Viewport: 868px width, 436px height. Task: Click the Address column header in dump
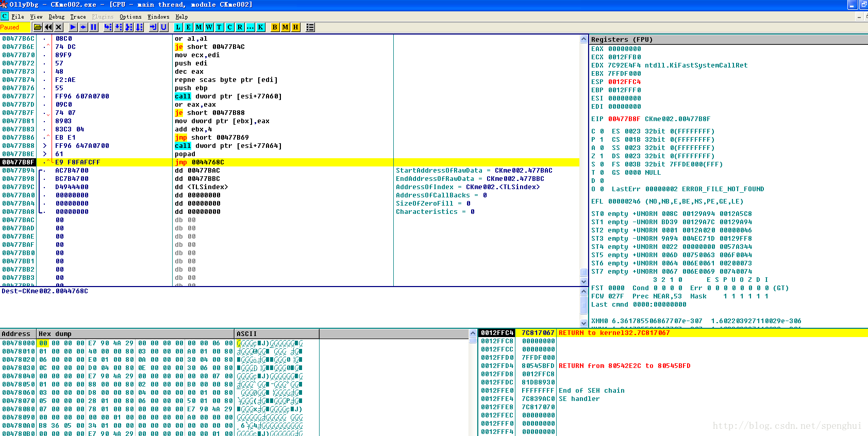click(x=18, y=333)
